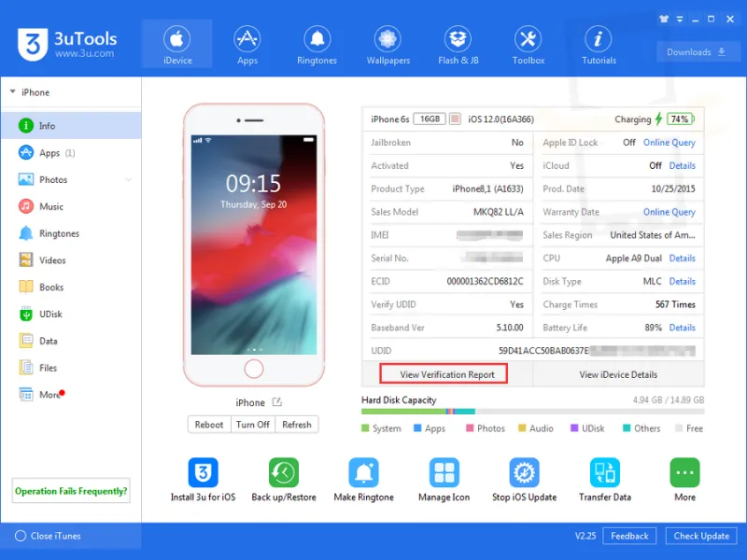Select Music in the sidebar

pyautogui.click(x=71, y=206)
